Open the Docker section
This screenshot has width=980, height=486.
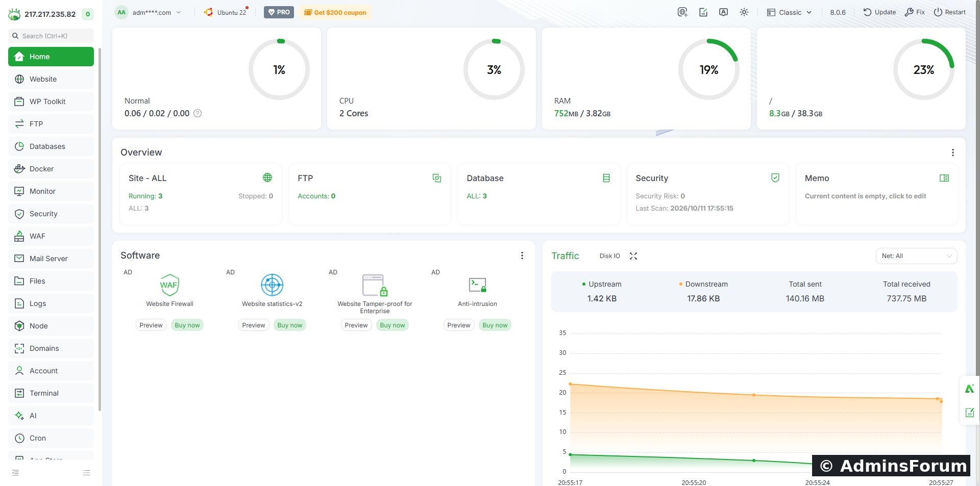[x=51, y=169]
